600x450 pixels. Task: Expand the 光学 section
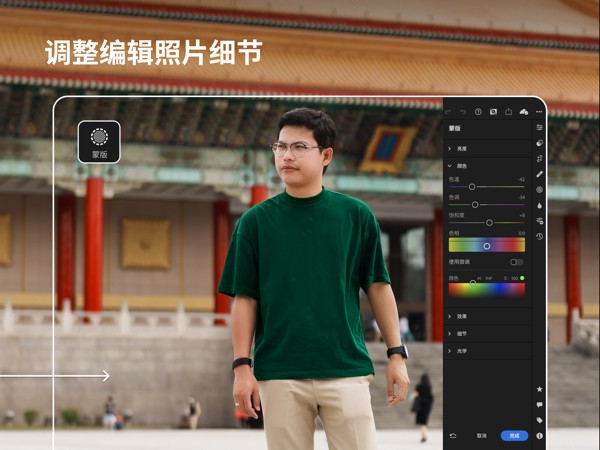point(490,351)
